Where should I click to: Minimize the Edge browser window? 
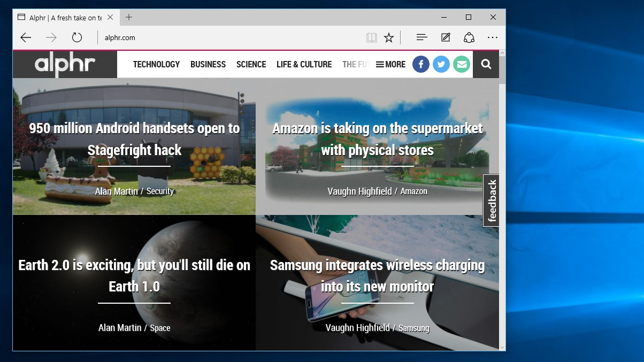click(444, 17)
